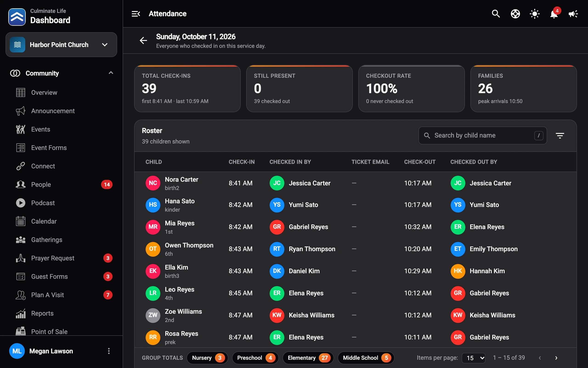Image resolution: width=588 pixels, height=368 pixels.
Task: Go to the next roster page
Action: click(556, 358)
